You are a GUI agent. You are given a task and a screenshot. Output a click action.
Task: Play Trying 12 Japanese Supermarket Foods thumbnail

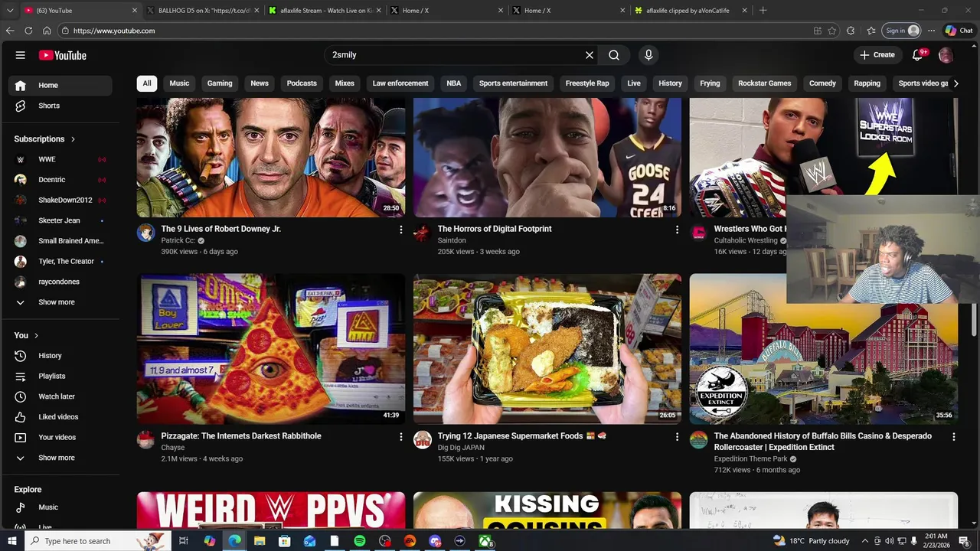tap(547, 348)
